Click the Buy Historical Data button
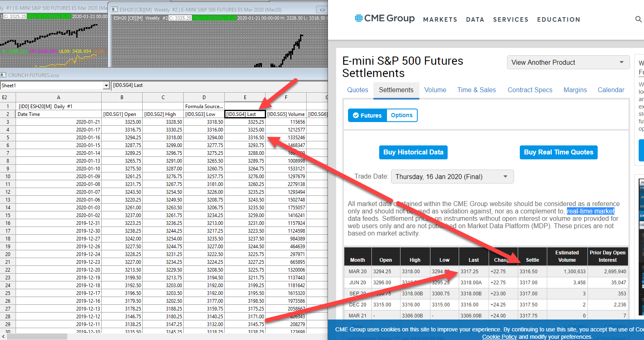The width and height of the screenshot is (644, 340). 413,152
